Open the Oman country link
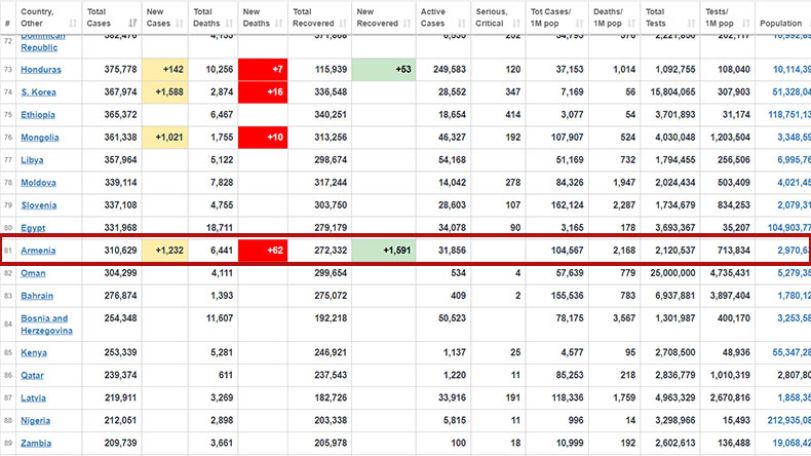The height and width of the screenshot is (456, 811). pos(33,273)
